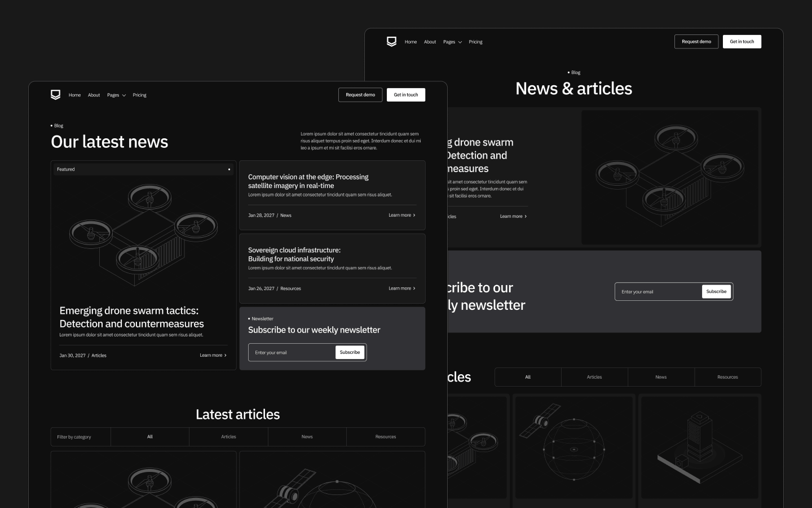Viewport: 812px width, 508px height.
Task: Switch to the Articles filter tab
Action: 228,436
